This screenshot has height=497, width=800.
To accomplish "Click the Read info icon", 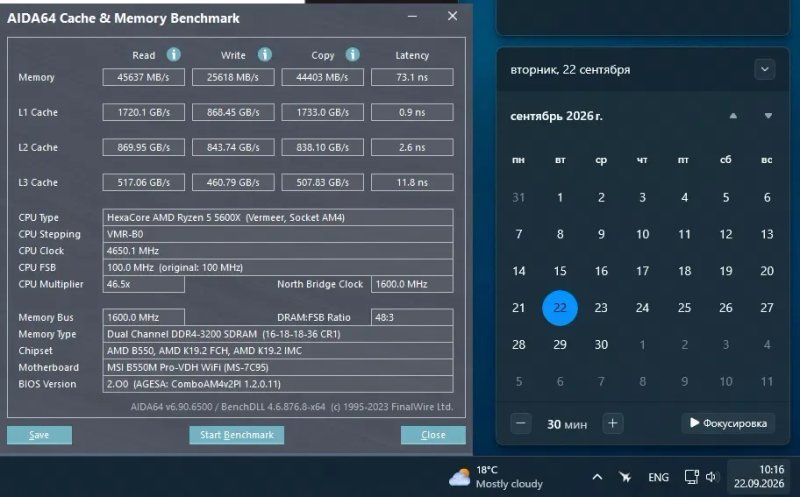I will pyautogui.click(x=173, y=55).
